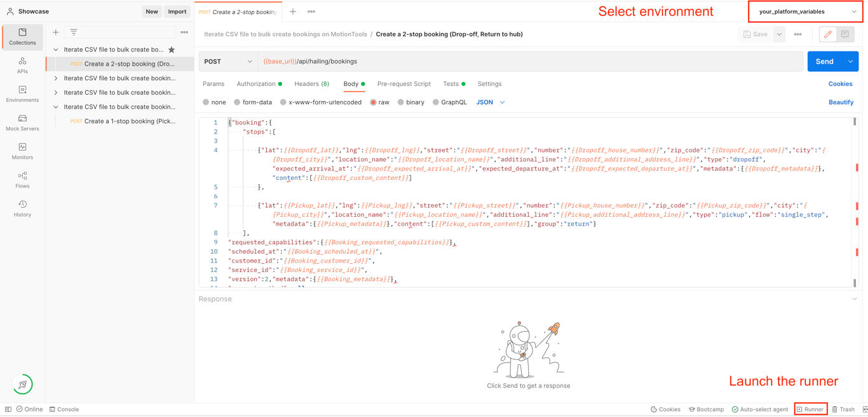
Task: Open the Monitors sidebar panel
Action: (x=22, y=151)
